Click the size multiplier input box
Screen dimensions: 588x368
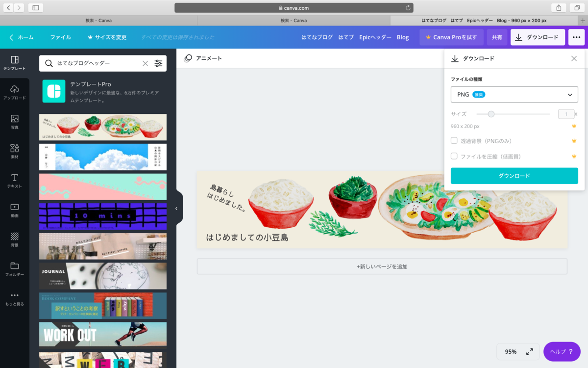pyautogui.click(x=566, y=114)
